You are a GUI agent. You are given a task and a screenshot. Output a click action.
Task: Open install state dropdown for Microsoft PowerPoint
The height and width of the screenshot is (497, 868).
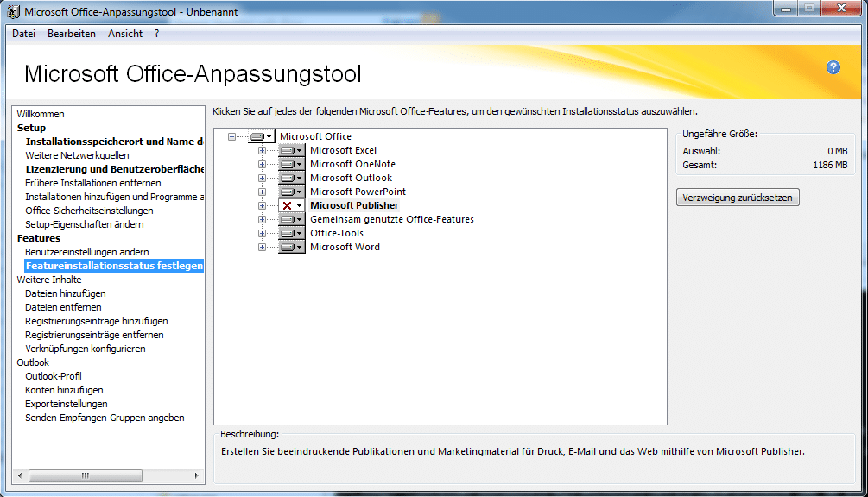(292, 192)
